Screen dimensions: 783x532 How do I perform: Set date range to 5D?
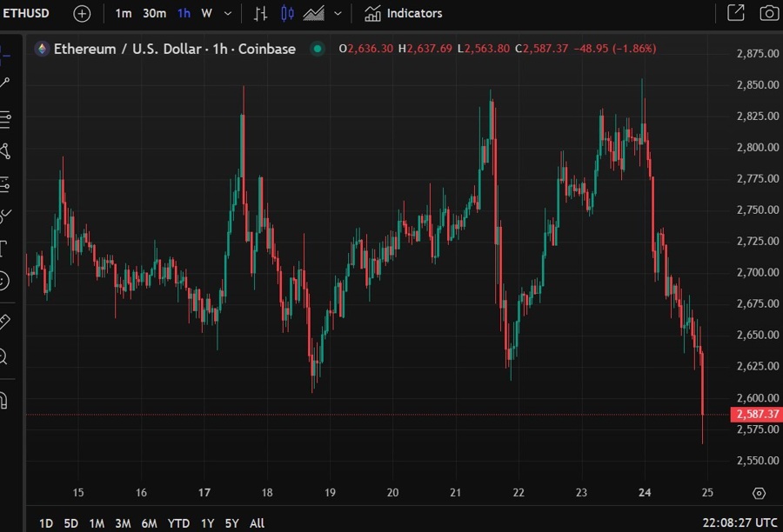(71, 523)
